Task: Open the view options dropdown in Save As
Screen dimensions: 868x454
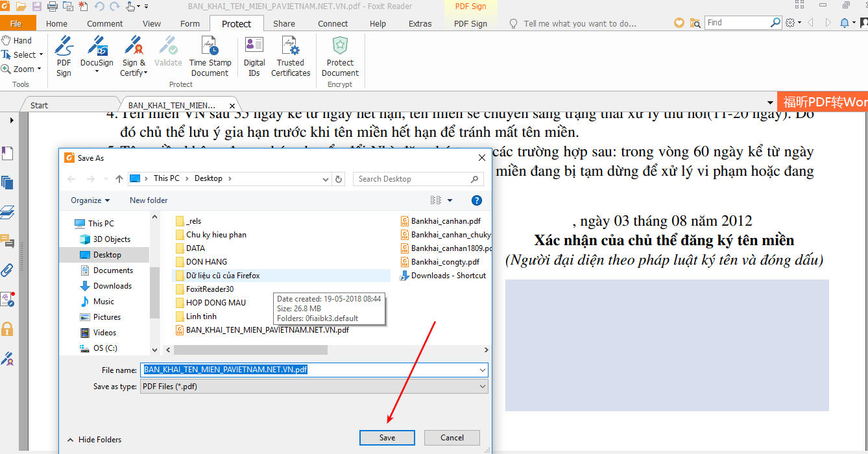Action: pyautogui.click(x=450, y=200)
